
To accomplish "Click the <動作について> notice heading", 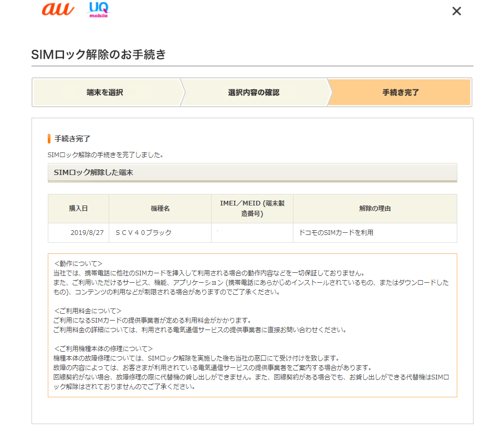I will click(x=78, y=263).
